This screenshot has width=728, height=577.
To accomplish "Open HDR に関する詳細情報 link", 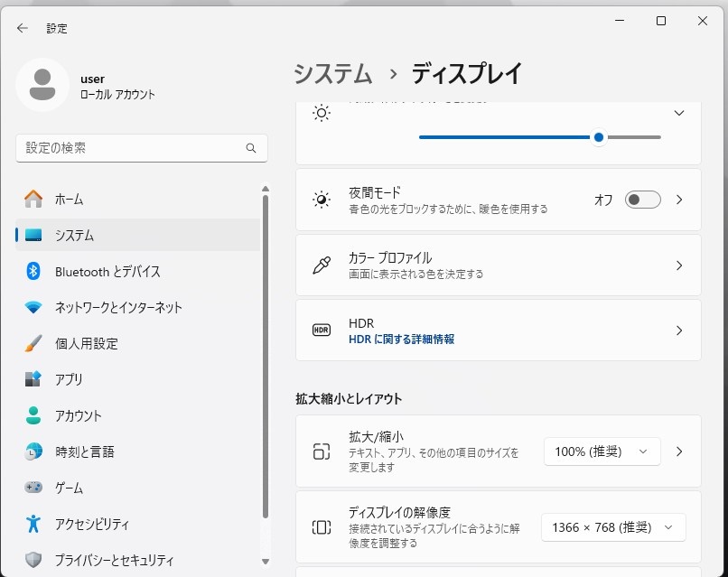I will click(401, 340).
